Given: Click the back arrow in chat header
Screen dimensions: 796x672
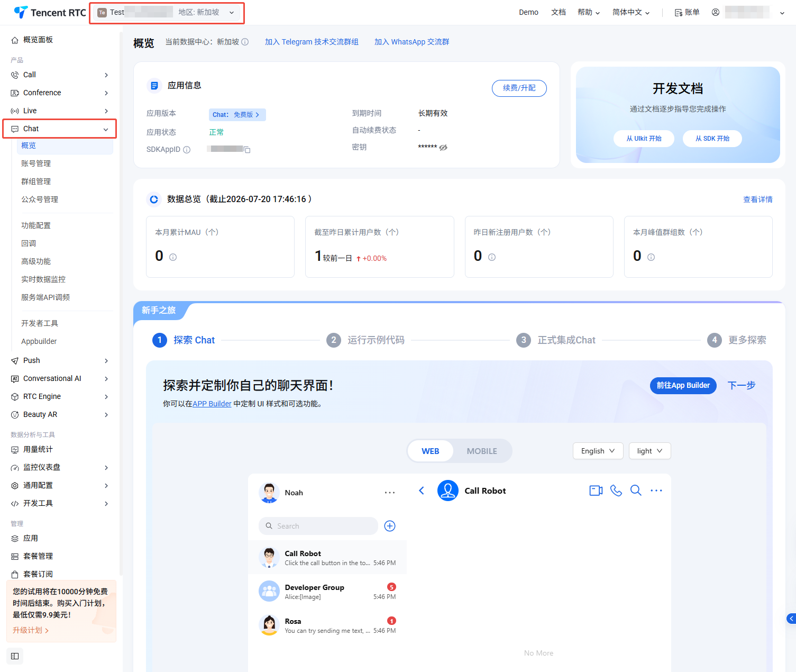Looking at the screenshot, I should [x=422, y=491].
